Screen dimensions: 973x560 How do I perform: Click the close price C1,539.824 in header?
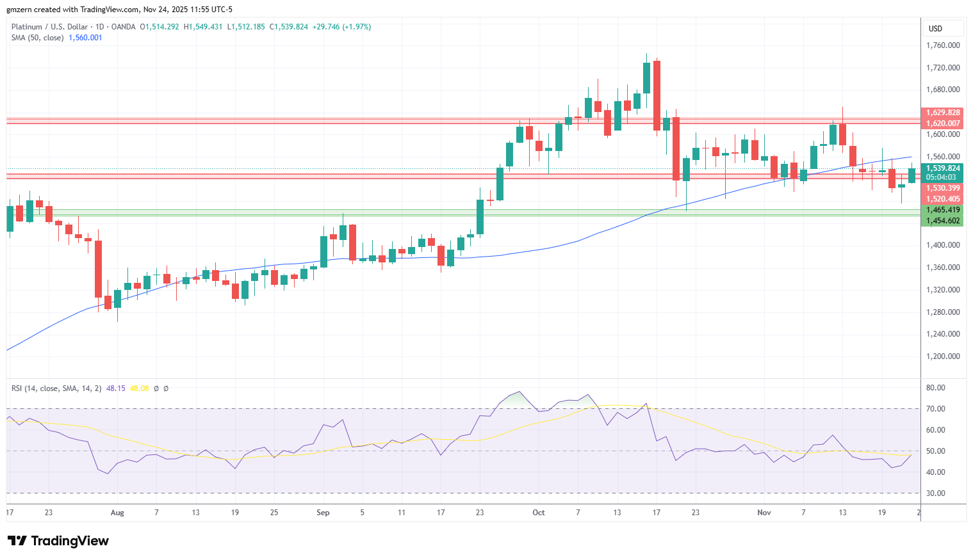coord(289,27)
